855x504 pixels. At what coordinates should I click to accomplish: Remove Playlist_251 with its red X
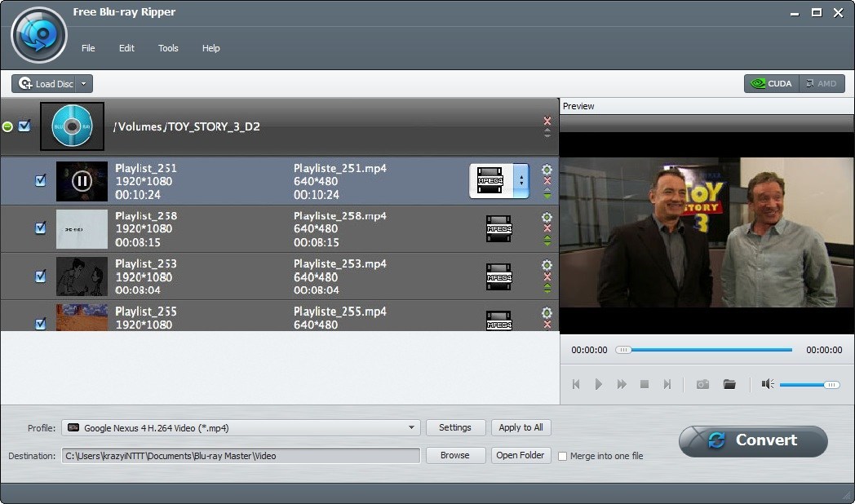point(547,181)
